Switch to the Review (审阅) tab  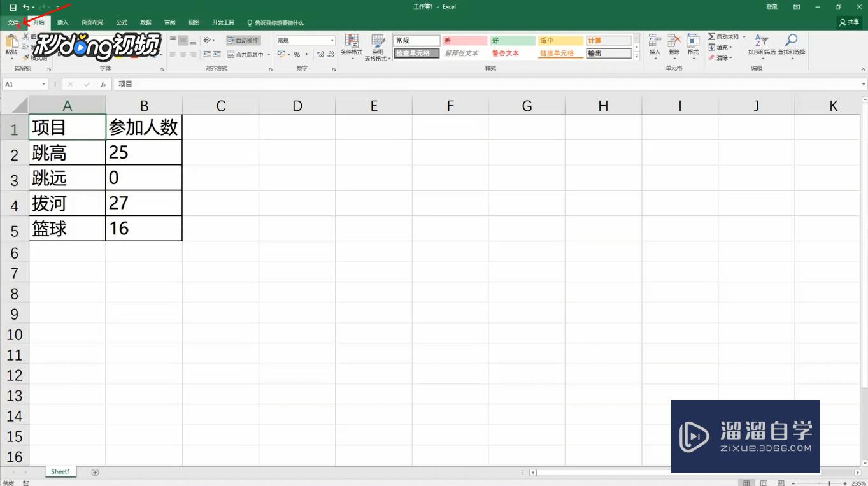coord(170,22)
